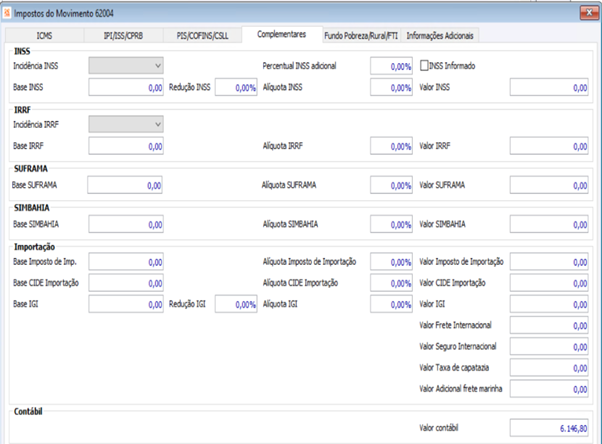
Task: Click the Valor Taxa de capatazia field
Action: (549, 368)
